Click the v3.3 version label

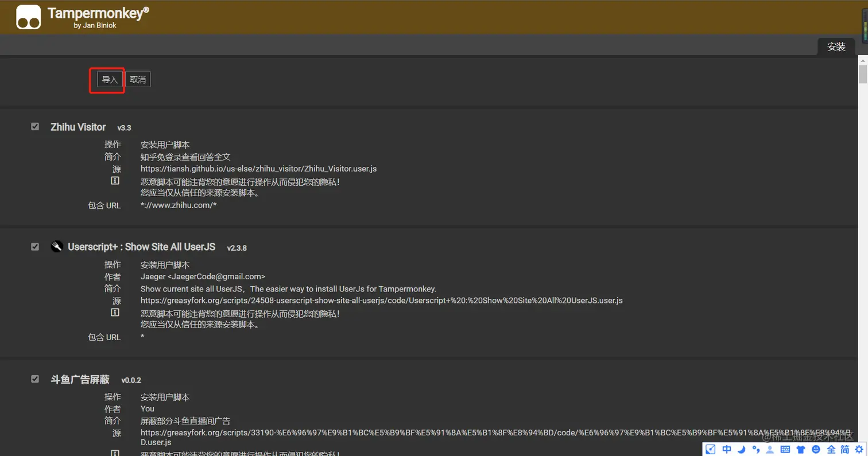pyautogui.click(x=125, y=128)
